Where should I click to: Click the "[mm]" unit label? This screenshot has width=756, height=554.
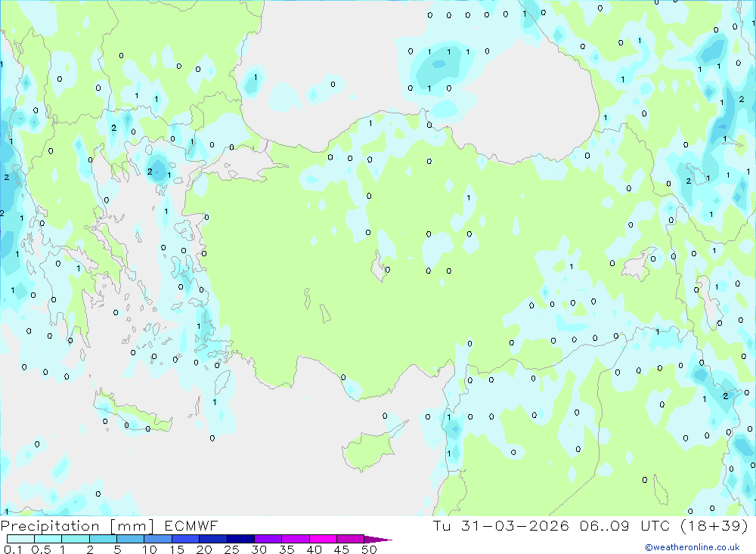pos(132,526)
